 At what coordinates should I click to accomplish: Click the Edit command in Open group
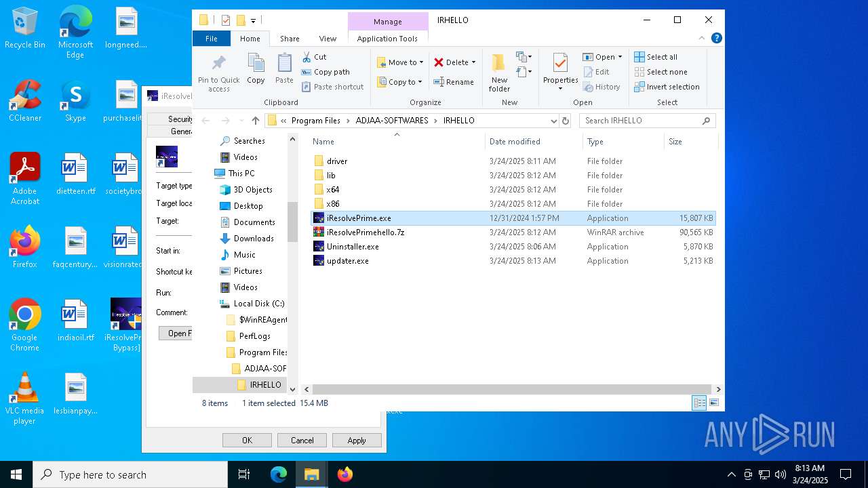(x=596, y=72)
